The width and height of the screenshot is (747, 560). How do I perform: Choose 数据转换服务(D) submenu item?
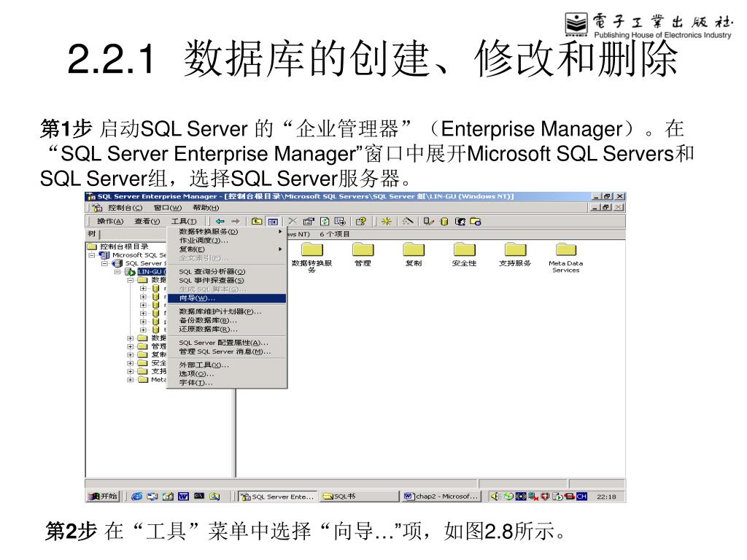(x=227, y=232)
